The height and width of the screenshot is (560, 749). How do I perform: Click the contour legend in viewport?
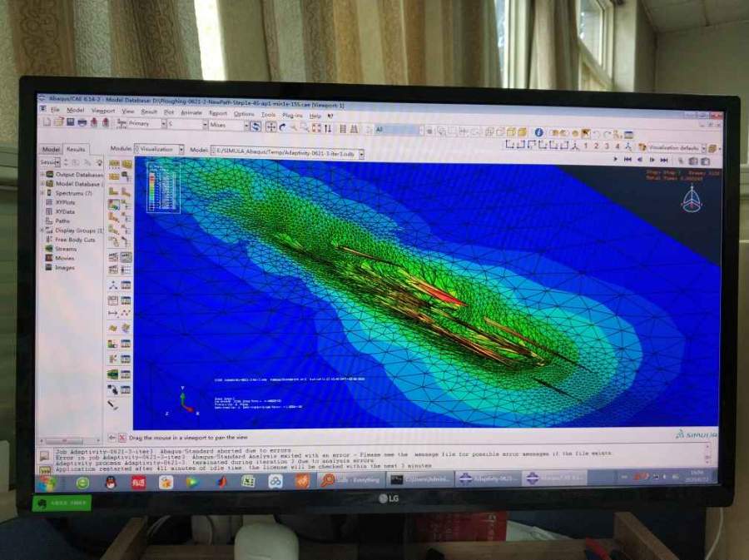pos(163,187)
